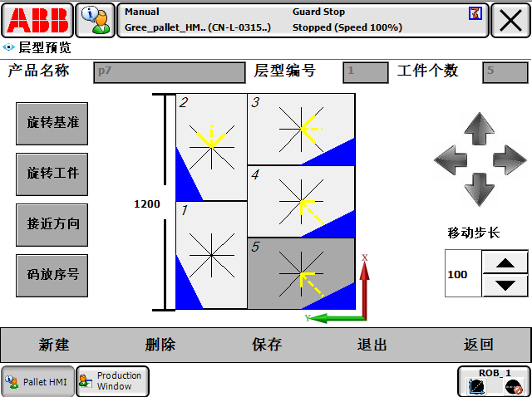Decrease the 移动步长 step value

click(505, 286)
